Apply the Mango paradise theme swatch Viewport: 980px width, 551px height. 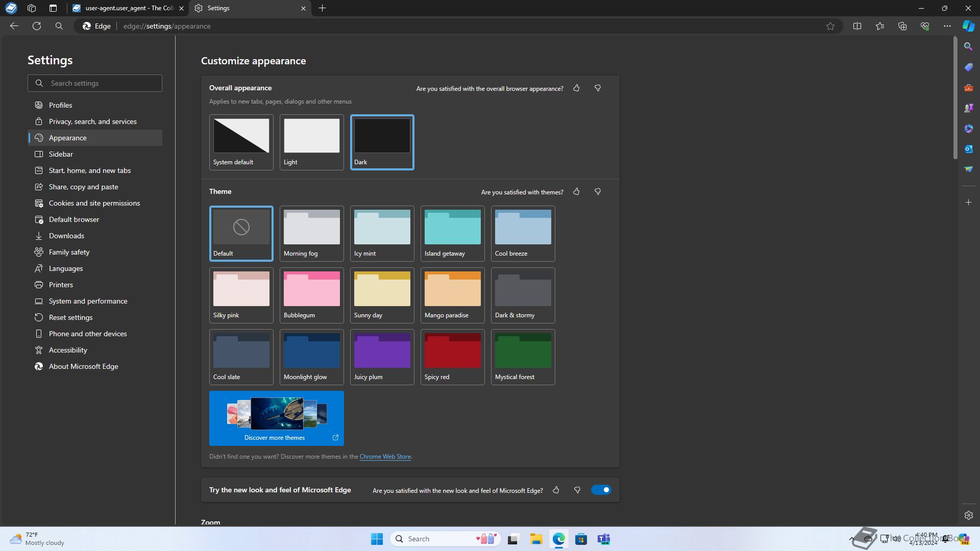(453, 295)
